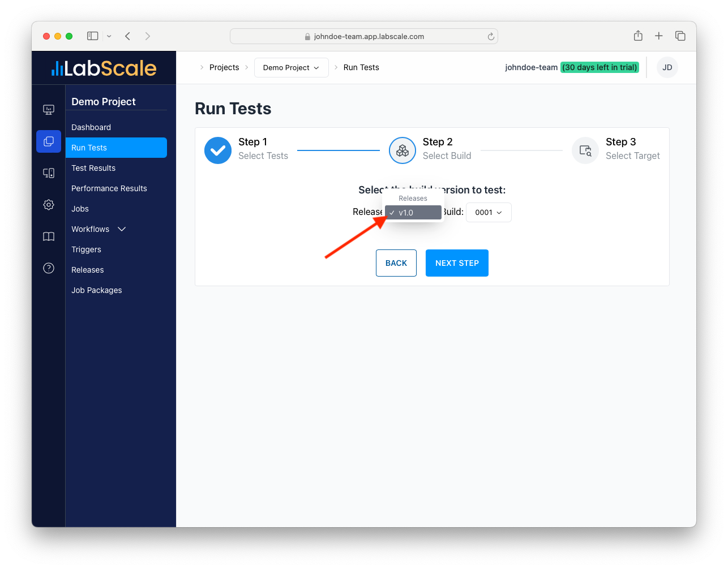Go forward with Safari's forward arrow
Image resolution: width=728 pixels, height=569 pixels.
click(148, 36)
